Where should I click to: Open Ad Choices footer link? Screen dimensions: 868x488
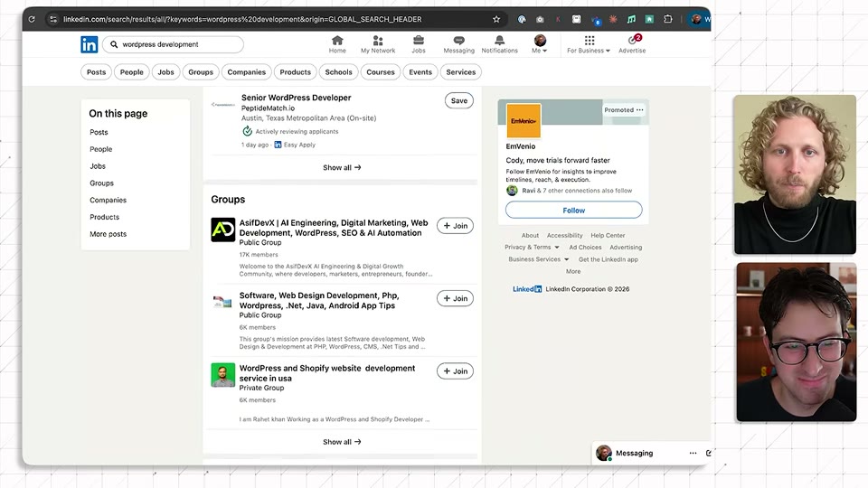[585, 248]
